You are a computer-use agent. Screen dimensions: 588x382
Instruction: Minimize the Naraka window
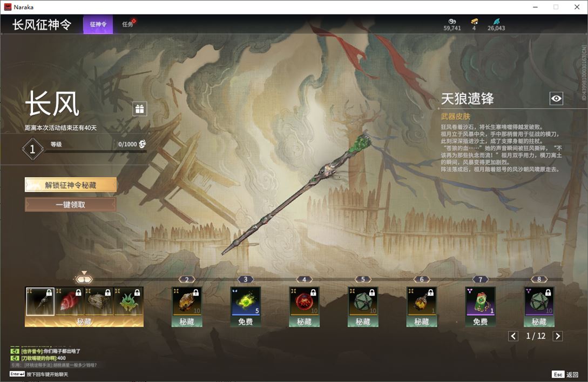coord(535,7)
